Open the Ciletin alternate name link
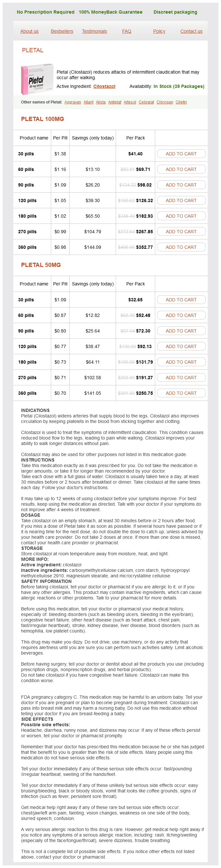 point(181,102)
